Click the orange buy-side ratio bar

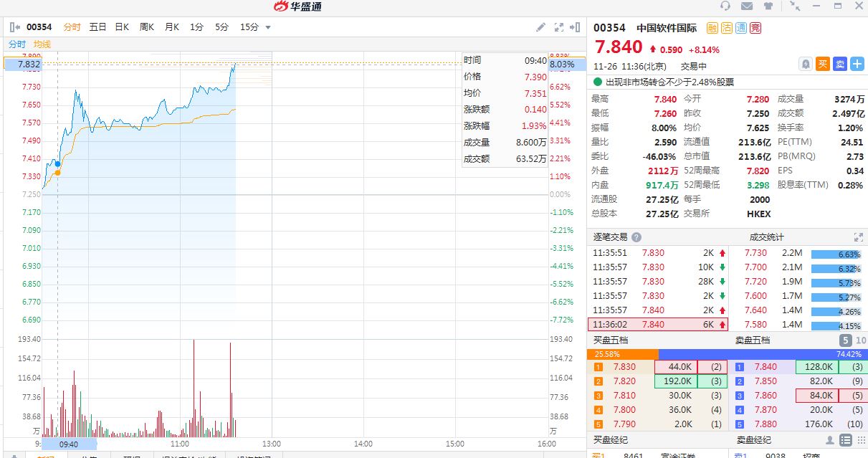pos(622,354)
